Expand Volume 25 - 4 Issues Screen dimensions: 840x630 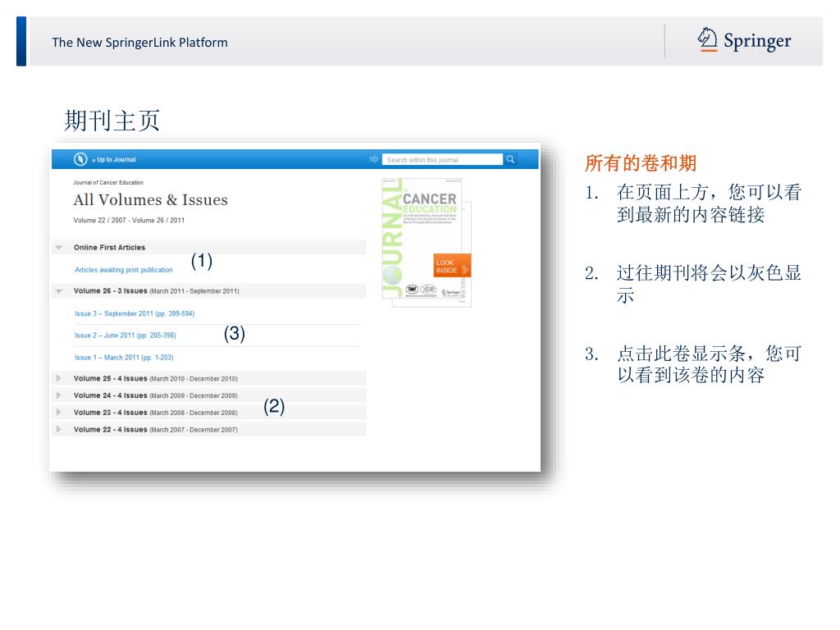58,379
